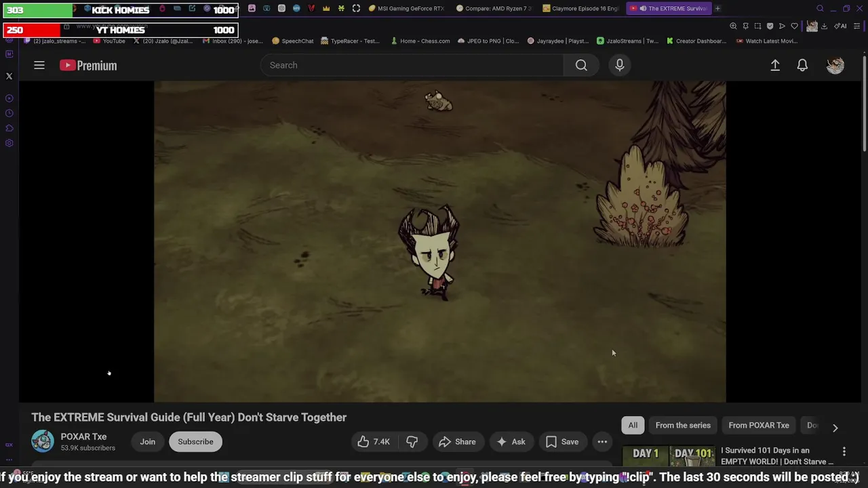Open the player icon in browser sidebar
This screenshot has height=488, width=868.
[x=9, y=98]
